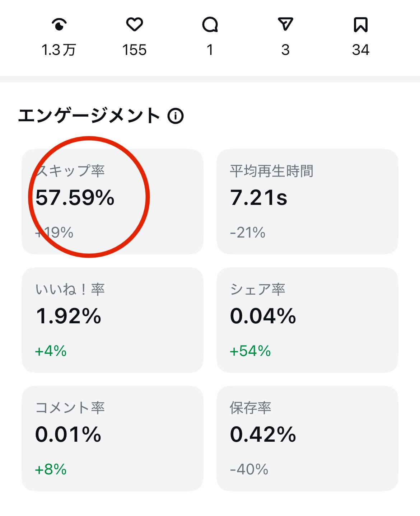This screenshot has width=420, height=516.
Task: Select the シェア率 card
Action: point(307,320)
